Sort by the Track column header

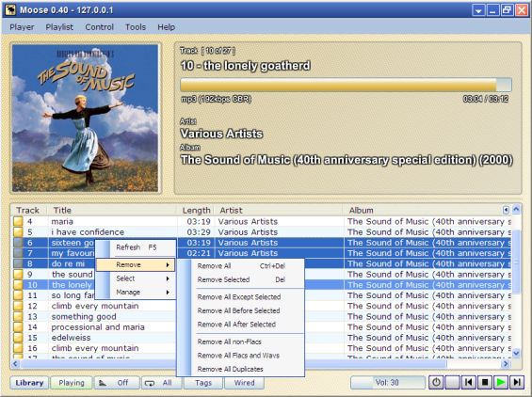pos(28,210)
